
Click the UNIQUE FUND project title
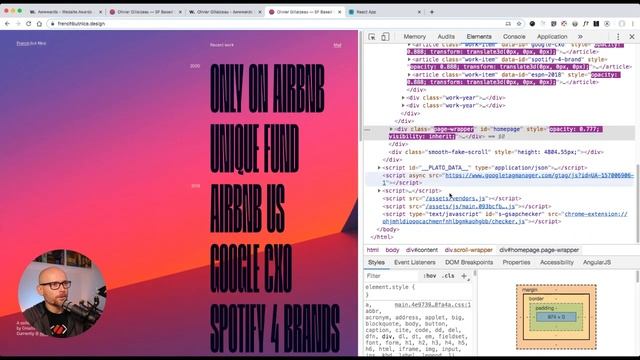click(254, 149)
